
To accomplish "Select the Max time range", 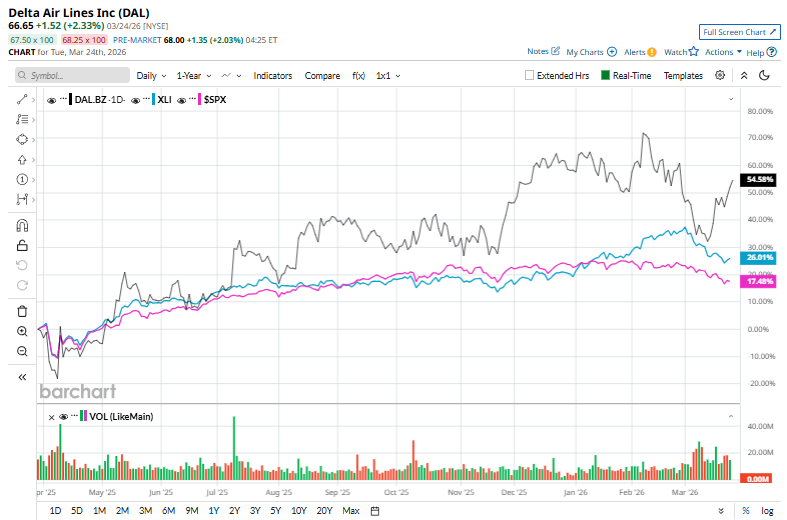I will pyautogui.click(x=351, y=511).
